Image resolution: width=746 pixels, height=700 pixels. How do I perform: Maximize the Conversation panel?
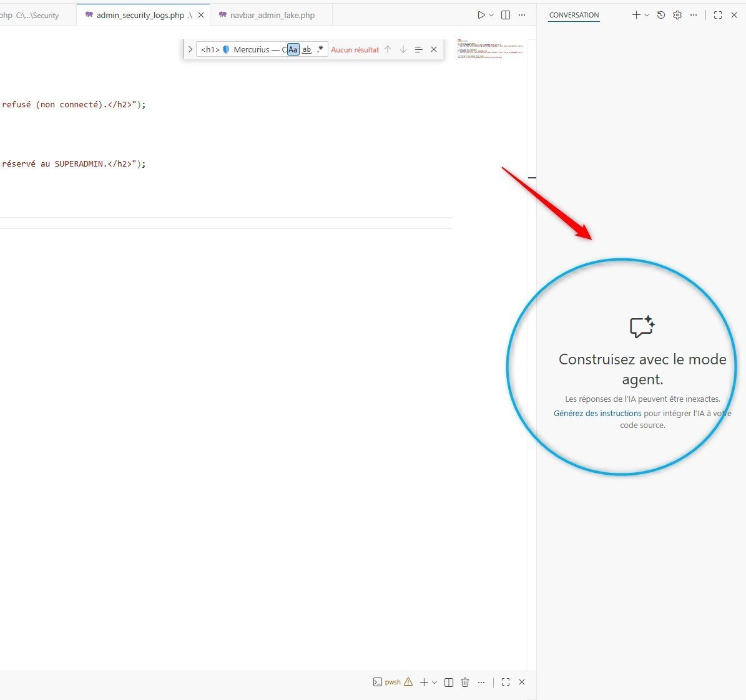(x=718, y=15)
